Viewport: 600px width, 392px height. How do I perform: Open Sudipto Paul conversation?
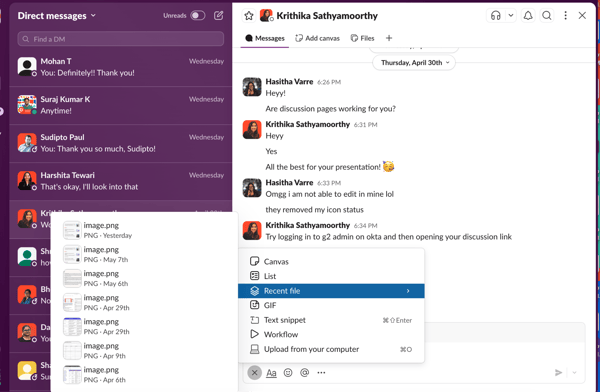tap(121, 143)
